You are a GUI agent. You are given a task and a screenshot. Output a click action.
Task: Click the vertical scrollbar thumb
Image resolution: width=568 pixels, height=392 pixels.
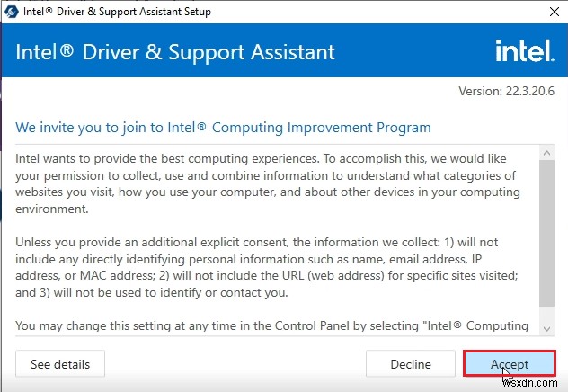coord(547,234)
